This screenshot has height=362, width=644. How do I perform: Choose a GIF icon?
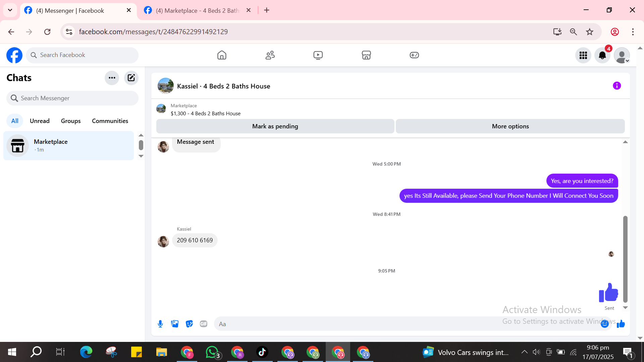[204, 324]
